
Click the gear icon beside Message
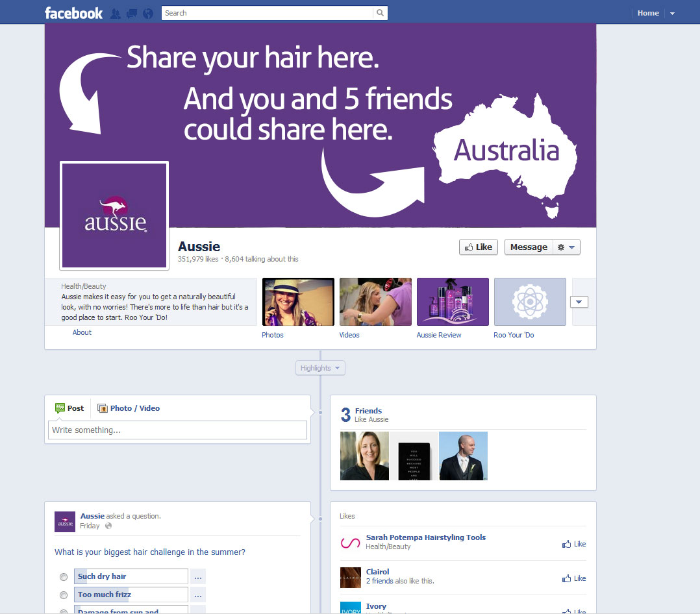pyautogui.click(x=566, y=247)
